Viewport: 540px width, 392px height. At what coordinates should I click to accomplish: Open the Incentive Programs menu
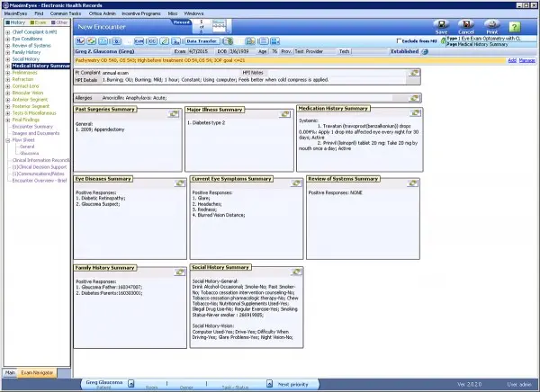[141, 13]
